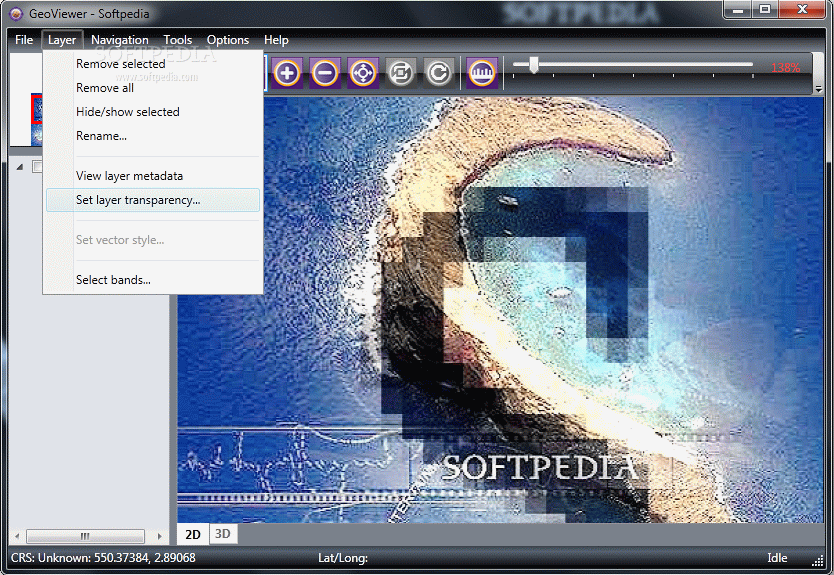Click the right scroll arrow in layer panel
The height and width of the screenshot is (575, 834).
tap(160, 536)
